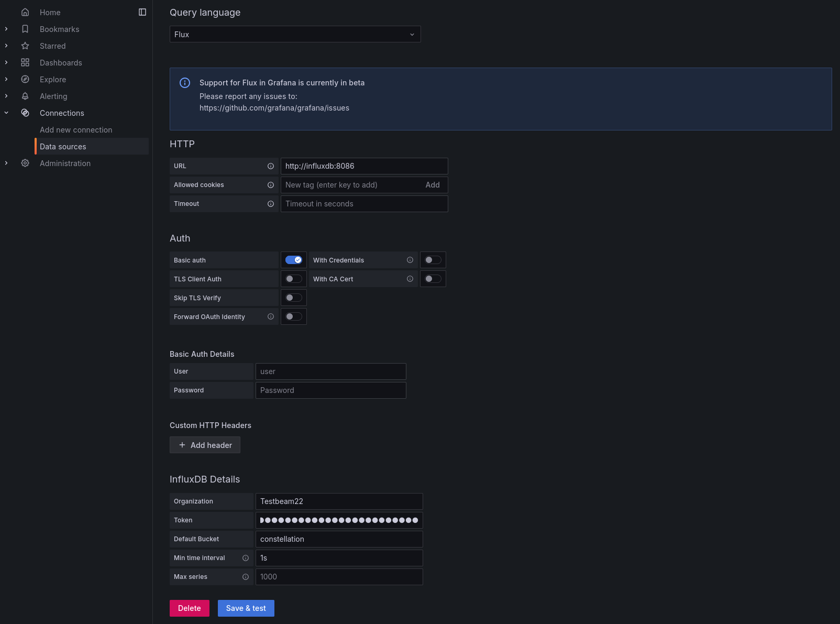Click the Starred star icon
Viewport: 840px width, 624px height.
point(25,46)
